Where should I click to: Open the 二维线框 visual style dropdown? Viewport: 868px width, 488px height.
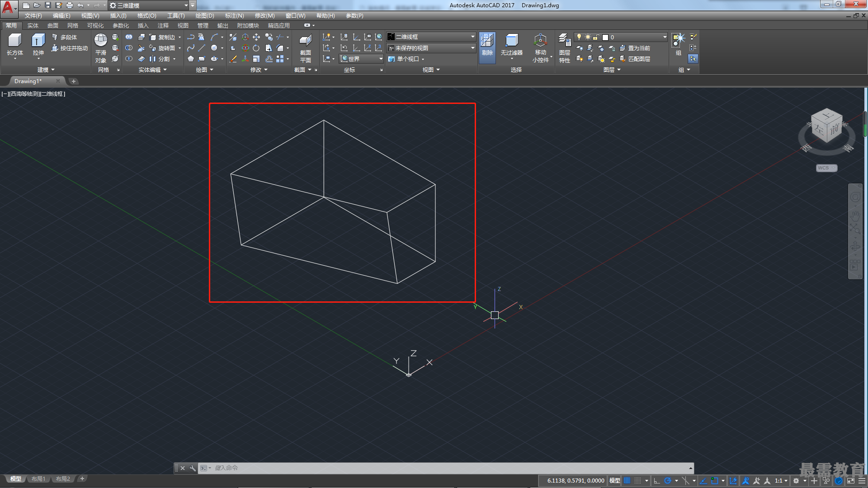[x=431, y=37]
